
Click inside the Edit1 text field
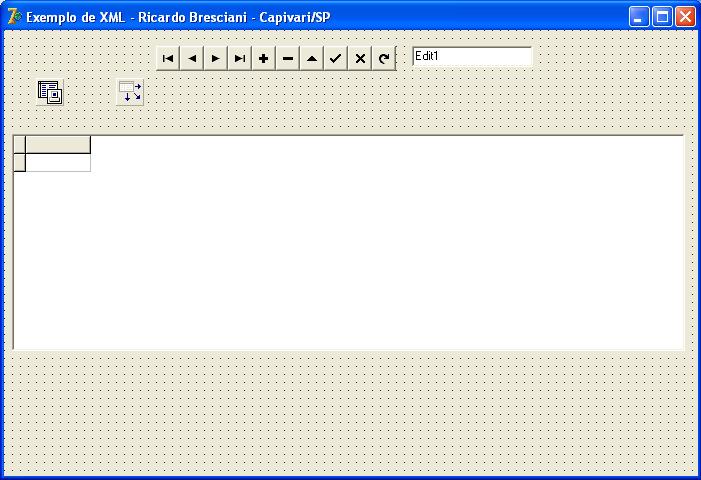[x=472, y=57]
